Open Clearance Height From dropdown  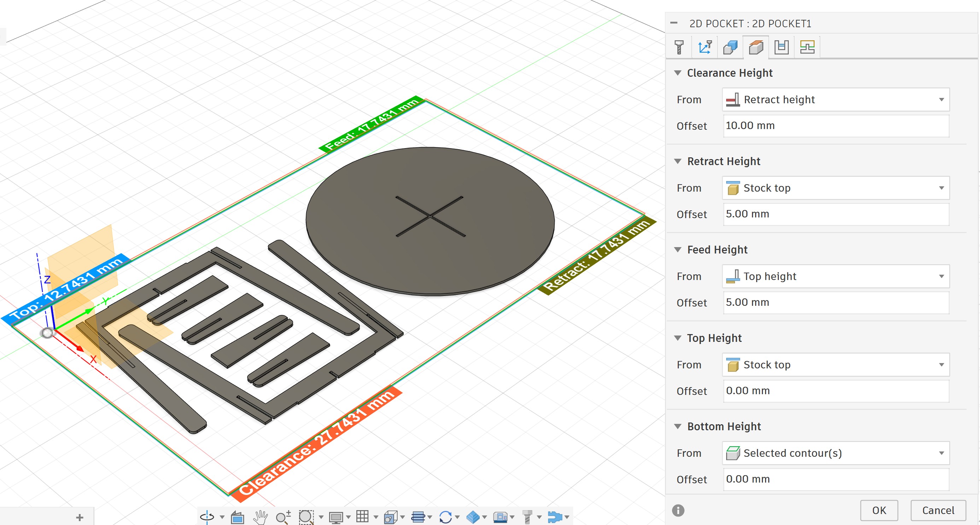(835, 100)
